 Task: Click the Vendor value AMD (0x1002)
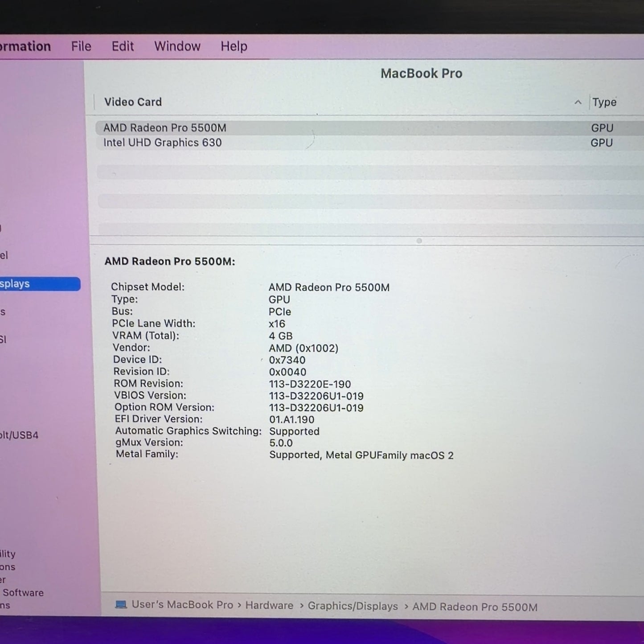click(x=304, y=348)
